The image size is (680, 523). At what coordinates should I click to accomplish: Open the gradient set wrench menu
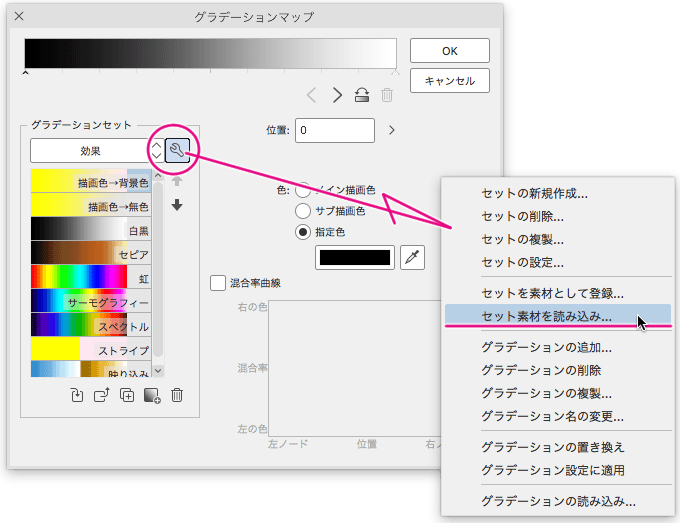tap(177, 150)
